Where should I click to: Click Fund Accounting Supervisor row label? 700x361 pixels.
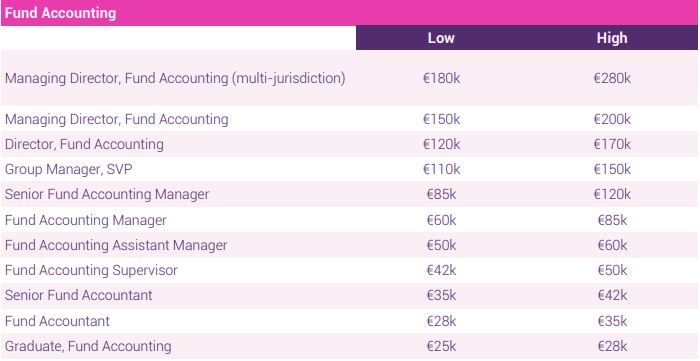tap(91, 270)
